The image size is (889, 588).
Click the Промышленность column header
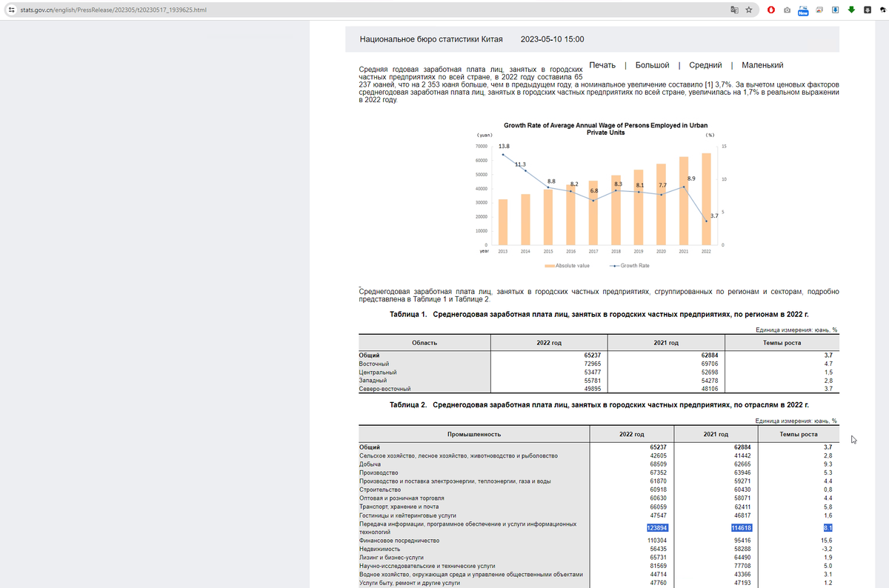click(x=474, y=434)
